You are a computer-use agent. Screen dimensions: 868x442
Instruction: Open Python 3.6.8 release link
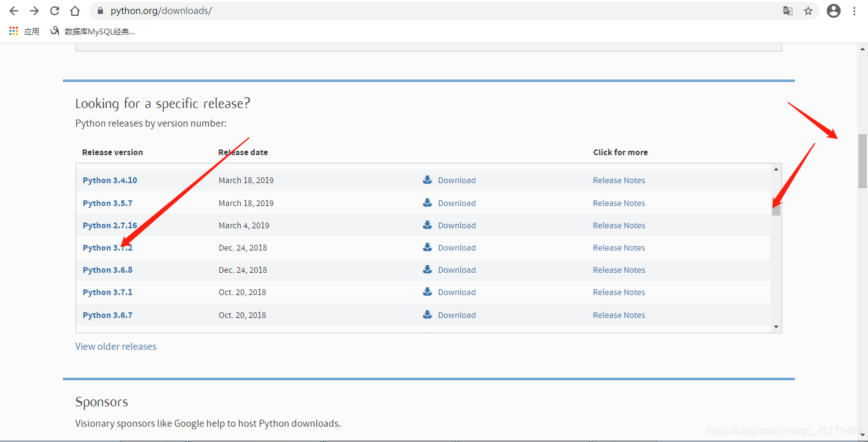(x=107, y=270)
